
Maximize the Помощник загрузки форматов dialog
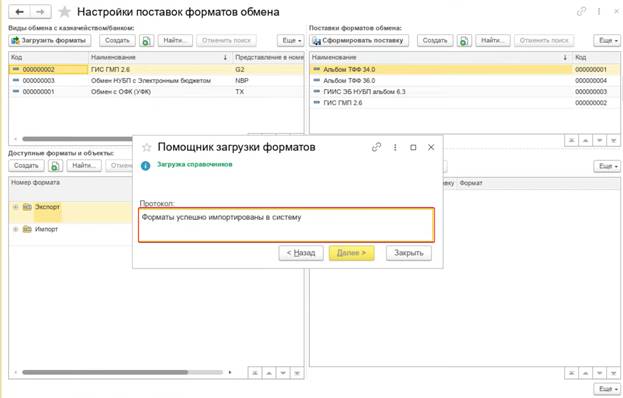(x=413, y=147)
